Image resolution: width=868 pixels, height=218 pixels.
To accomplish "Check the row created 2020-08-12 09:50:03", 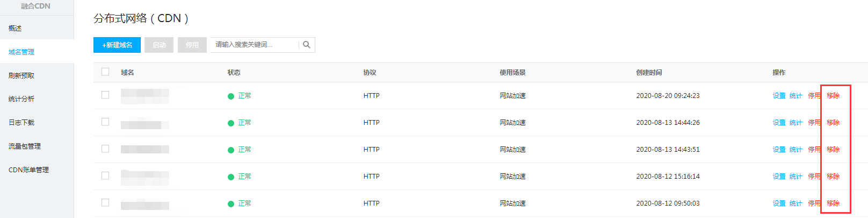I will tap(105, 202).
